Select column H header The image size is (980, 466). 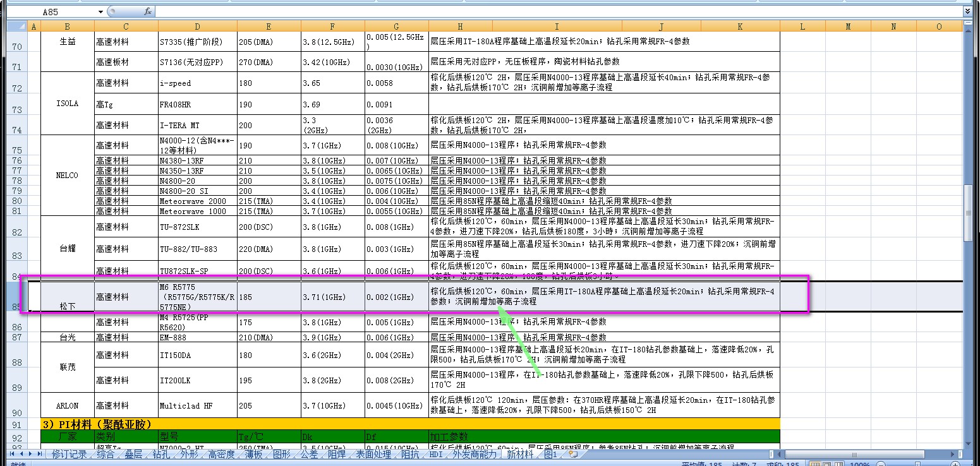point(460,26)
